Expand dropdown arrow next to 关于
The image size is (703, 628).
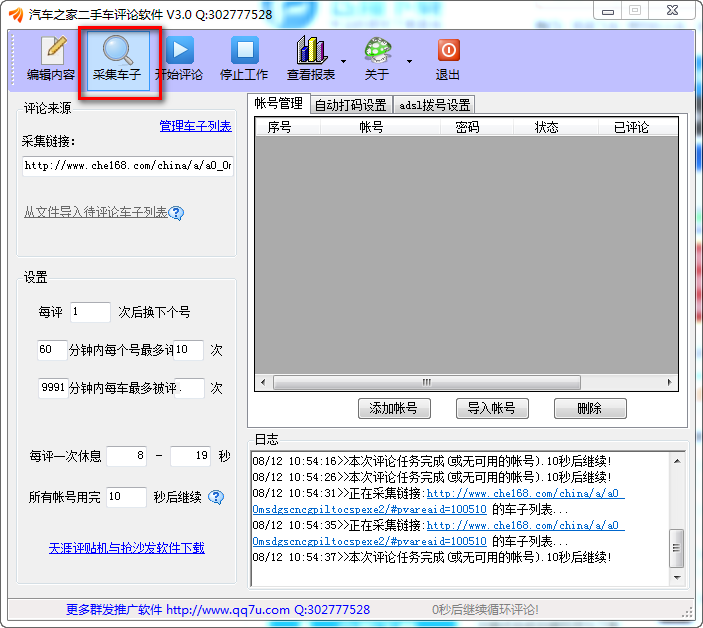409,61
